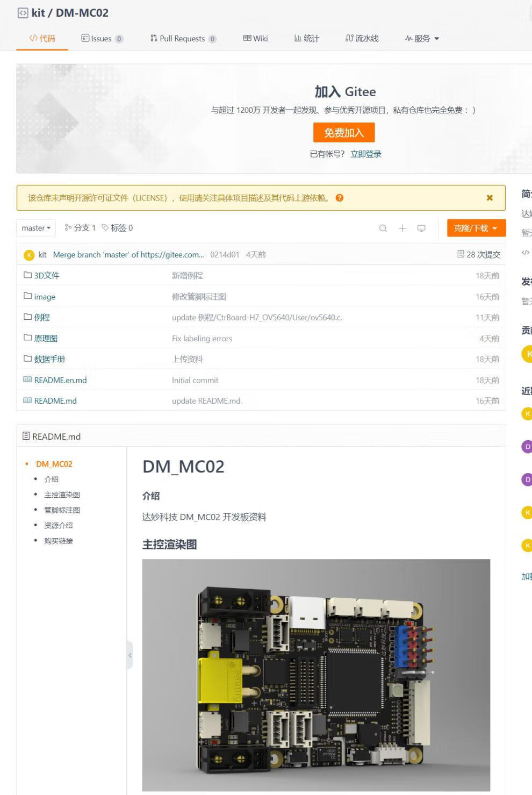Click the repository code icon beside kit / DM-MC02
This screenshot has width=532, height=795.
point(23,13)
